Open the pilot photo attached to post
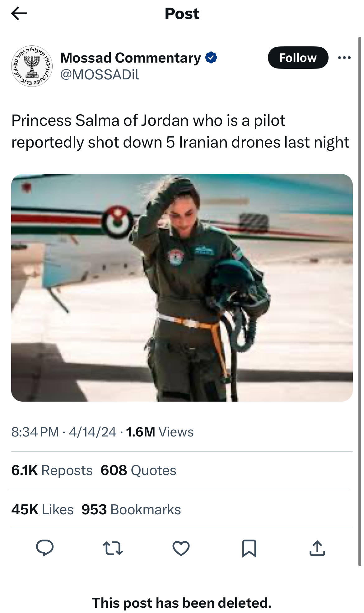The width and height of the screenshot is (364, 613). click(x=182, y=288)
